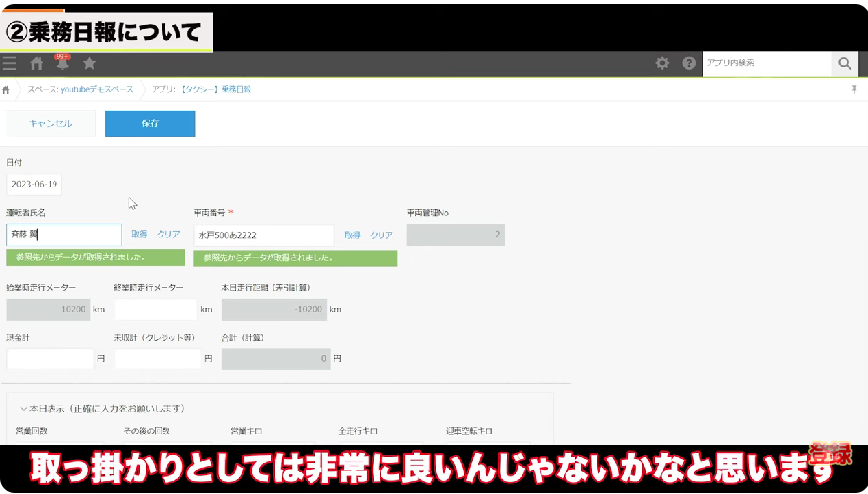This screenshot has height=494, width=868.
Task: Click the 終業時走行メーター input field
Action: click(156, 309)
